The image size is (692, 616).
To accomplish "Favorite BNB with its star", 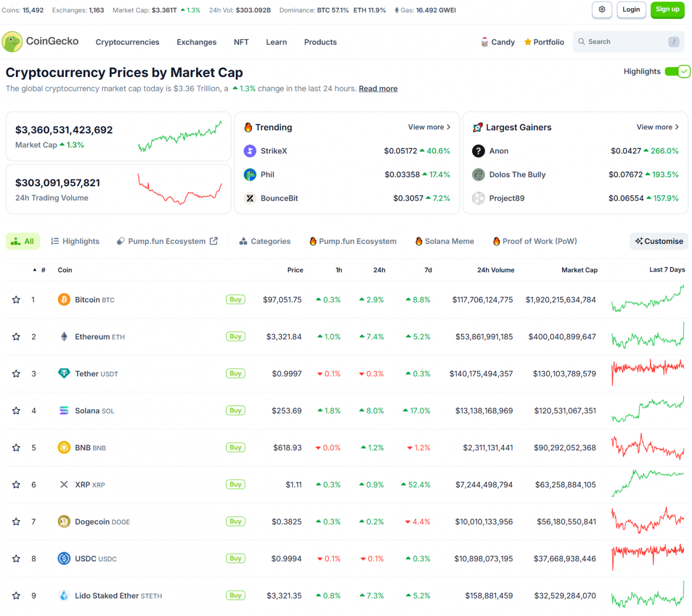I will (16, 448).
